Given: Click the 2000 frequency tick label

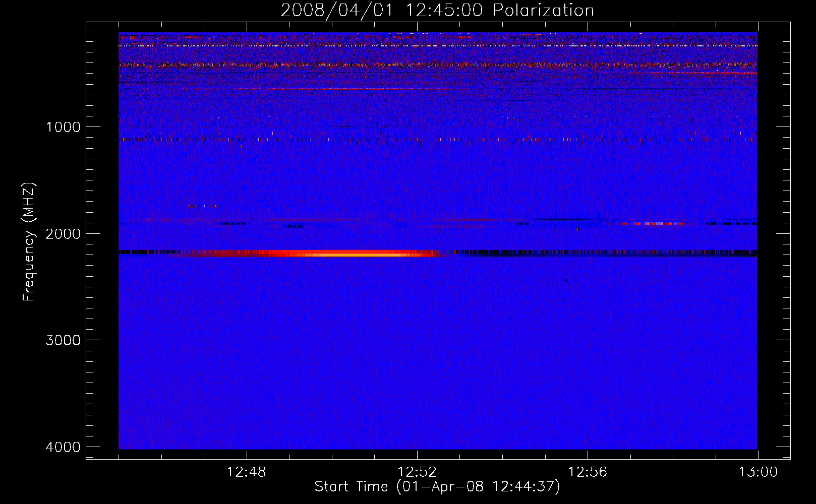Looking at the screenshot, I should 63,234.
